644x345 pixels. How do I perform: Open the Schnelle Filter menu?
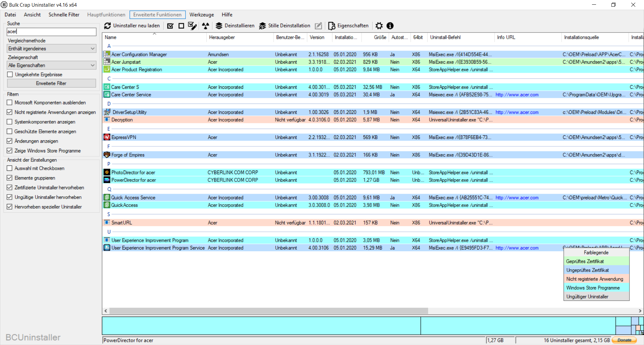click(x=64, y=15)
